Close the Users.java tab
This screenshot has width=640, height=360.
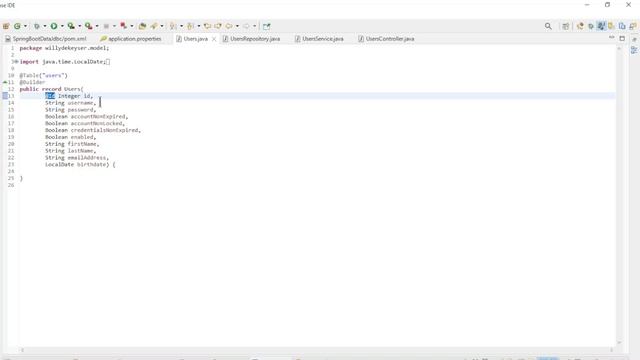pos(214,39)
